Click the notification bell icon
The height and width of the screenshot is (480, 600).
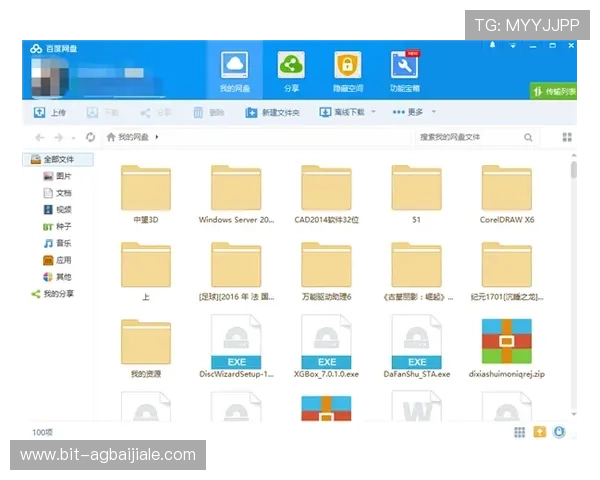pyautogui.click(x=492, y=45)
